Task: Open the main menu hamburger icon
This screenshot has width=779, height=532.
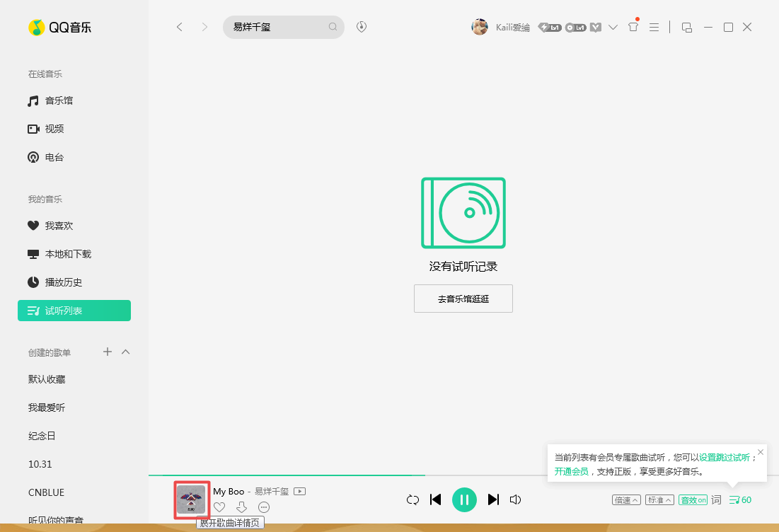Action: 654,28
